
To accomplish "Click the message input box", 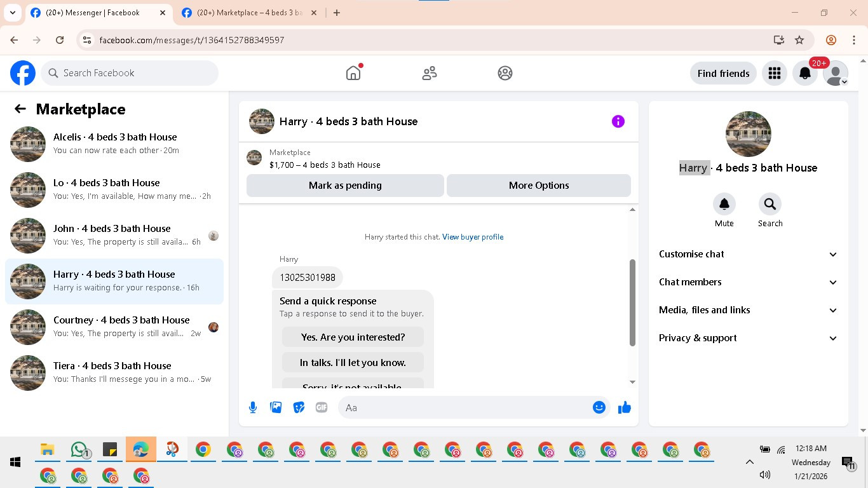I will pos(464,407).
